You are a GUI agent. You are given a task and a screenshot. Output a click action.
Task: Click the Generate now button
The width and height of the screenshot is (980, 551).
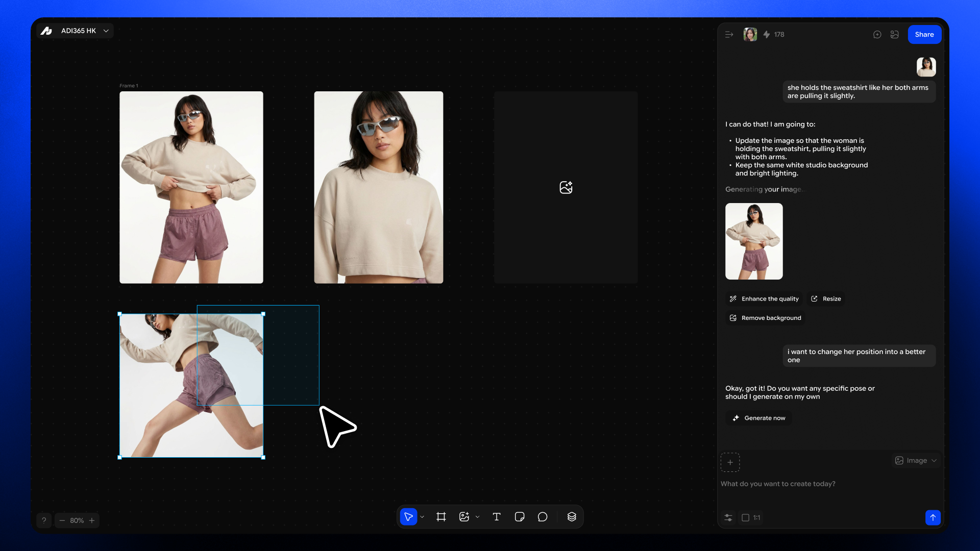point(758,418)
